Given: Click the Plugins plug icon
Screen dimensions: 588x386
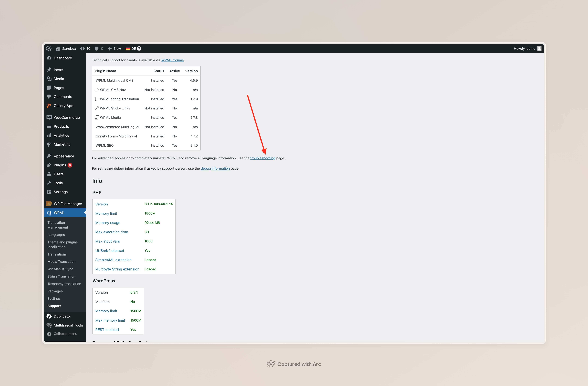Looking at the screenshot, I should click(49, 165).
